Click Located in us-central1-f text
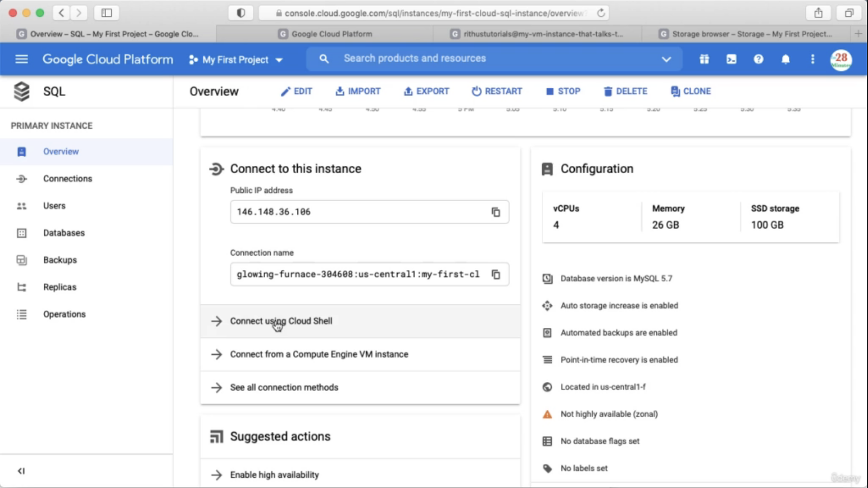The image size is (868, 488). (x=603, y=387)
